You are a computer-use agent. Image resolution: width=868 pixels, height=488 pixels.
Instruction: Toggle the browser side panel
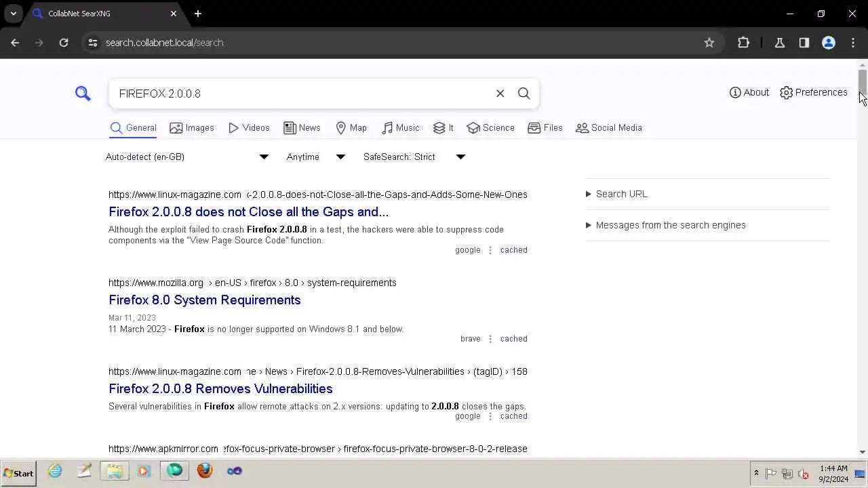[x=804, y=43]
